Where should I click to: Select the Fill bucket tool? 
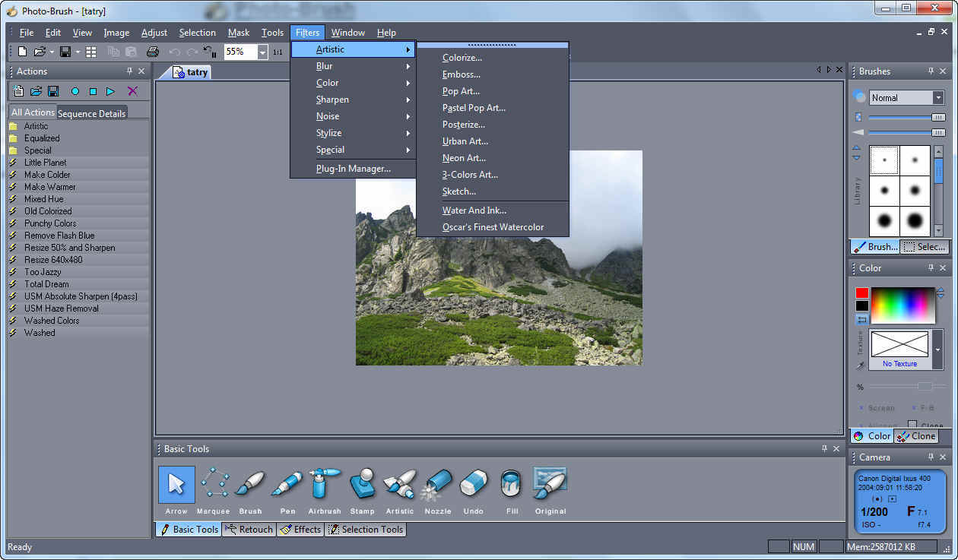click(511, 484)
